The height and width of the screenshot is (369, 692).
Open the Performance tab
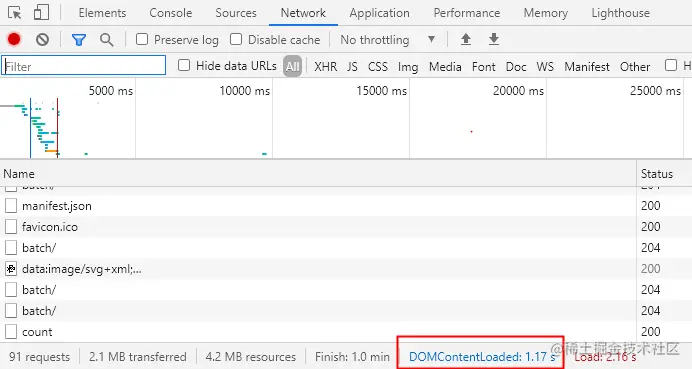[467, 13]
